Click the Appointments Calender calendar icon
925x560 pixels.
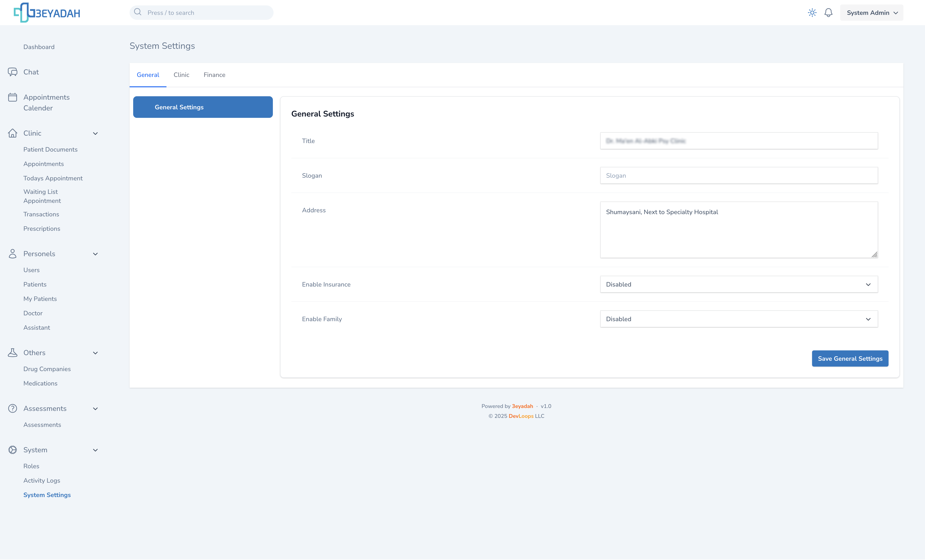tap(12, 98)
